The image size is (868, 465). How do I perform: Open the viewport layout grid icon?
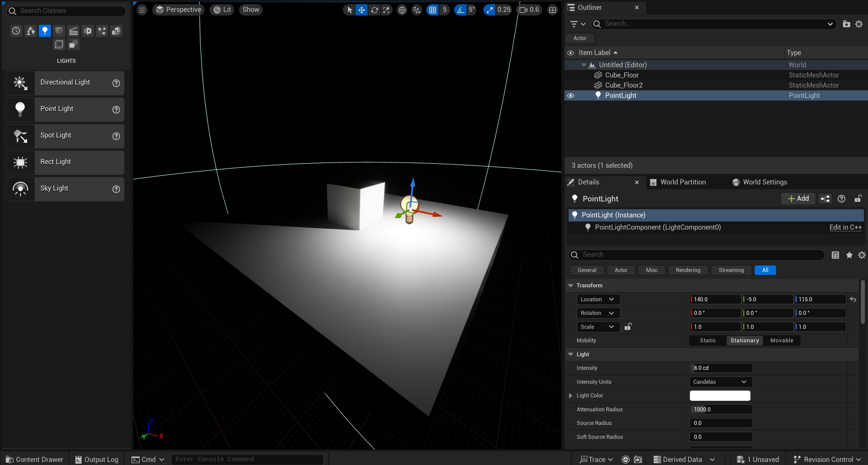coord(553,10)
